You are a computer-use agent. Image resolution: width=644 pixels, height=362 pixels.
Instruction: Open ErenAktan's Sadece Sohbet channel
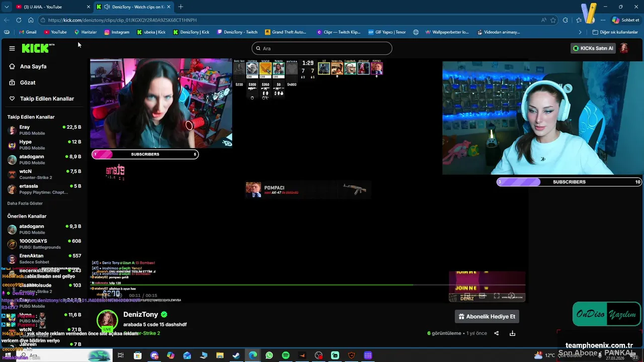coord(44,258)
